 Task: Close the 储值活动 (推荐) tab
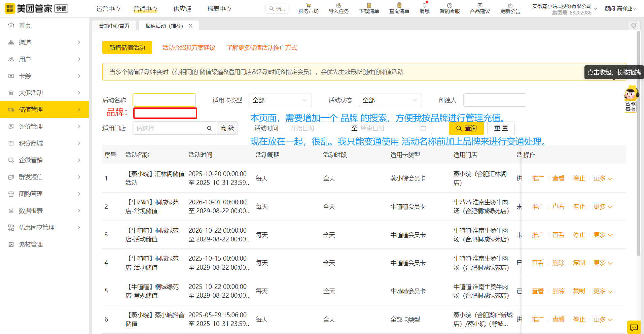point(190,26)
